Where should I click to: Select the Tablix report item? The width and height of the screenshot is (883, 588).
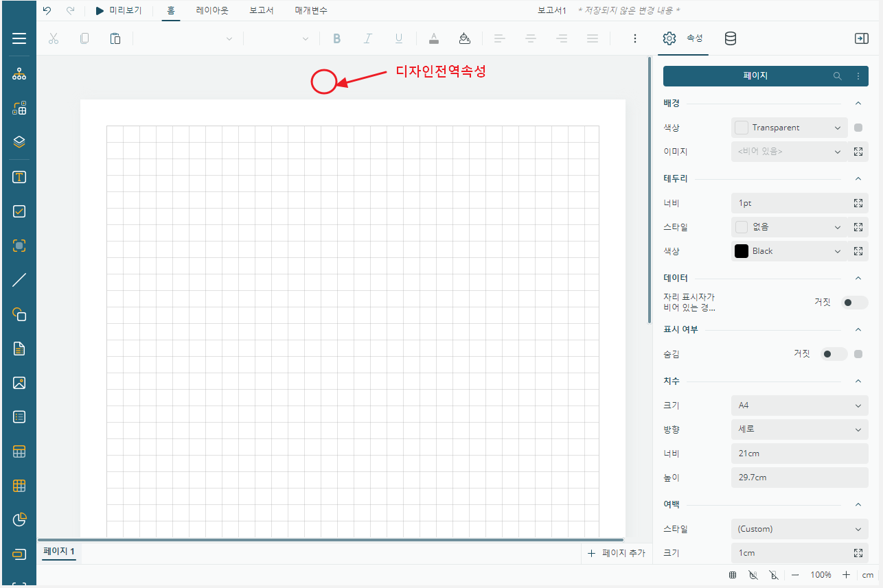[19, 486]
